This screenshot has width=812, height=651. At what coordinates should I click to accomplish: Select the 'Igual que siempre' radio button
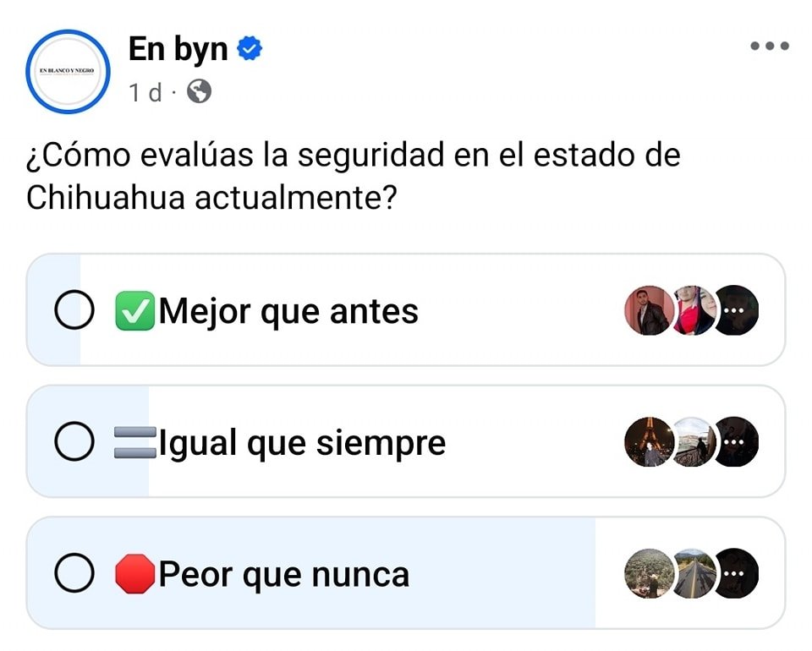tap(74, 443)
